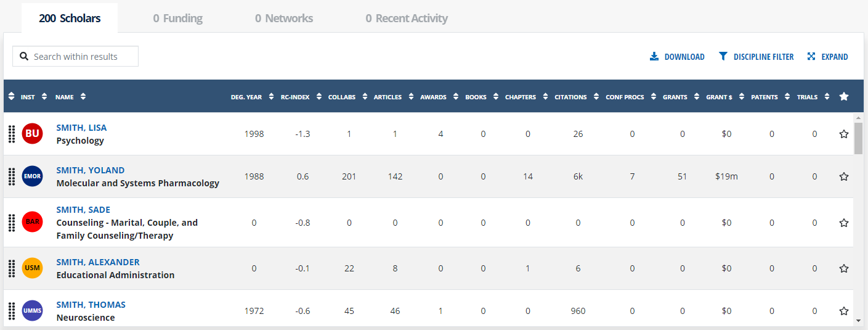Favorite Yoland Smith with the star

pos(844,176)
